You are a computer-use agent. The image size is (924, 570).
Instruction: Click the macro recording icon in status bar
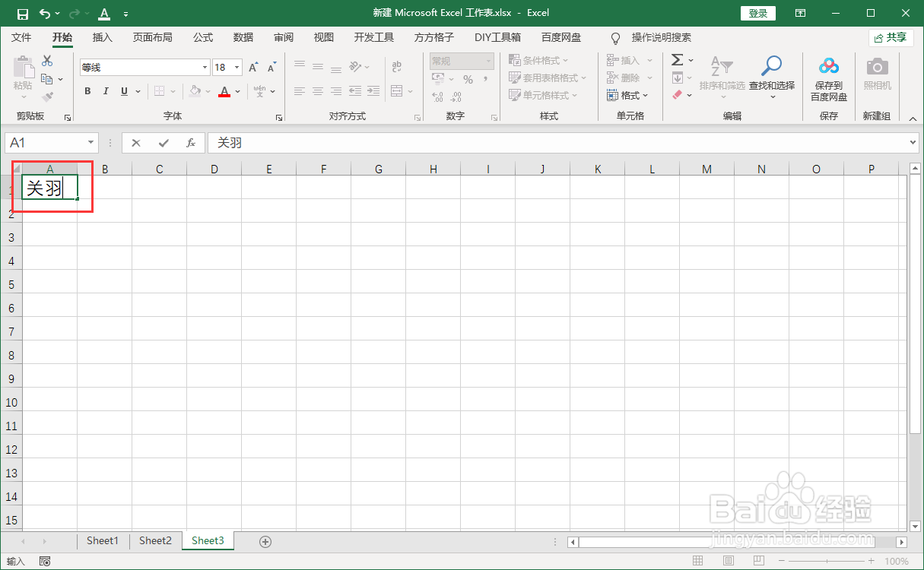45,562
